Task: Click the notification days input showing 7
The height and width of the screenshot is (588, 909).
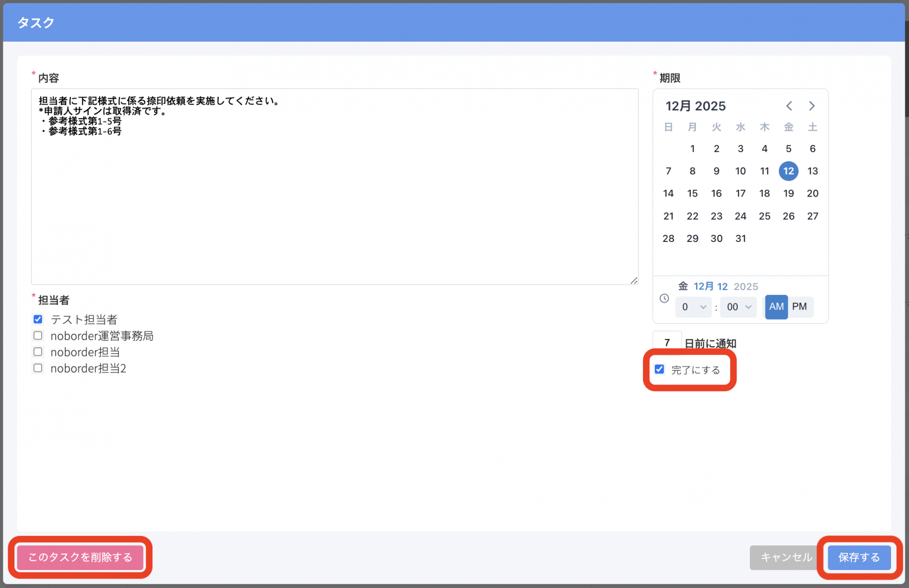Action: tap(667, 342)
